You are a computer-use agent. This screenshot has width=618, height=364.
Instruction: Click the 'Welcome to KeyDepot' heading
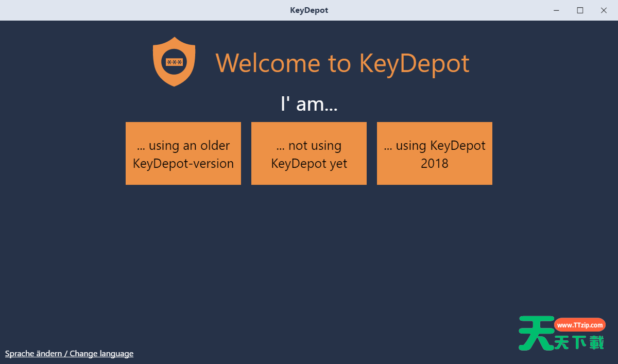click(342, 63)
